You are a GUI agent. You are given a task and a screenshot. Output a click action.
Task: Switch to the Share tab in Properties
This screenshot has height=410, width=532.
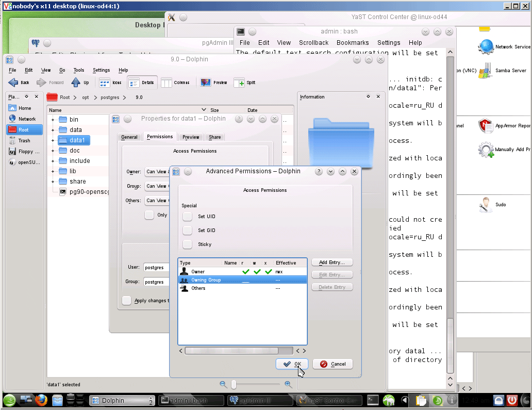(215, 137)
